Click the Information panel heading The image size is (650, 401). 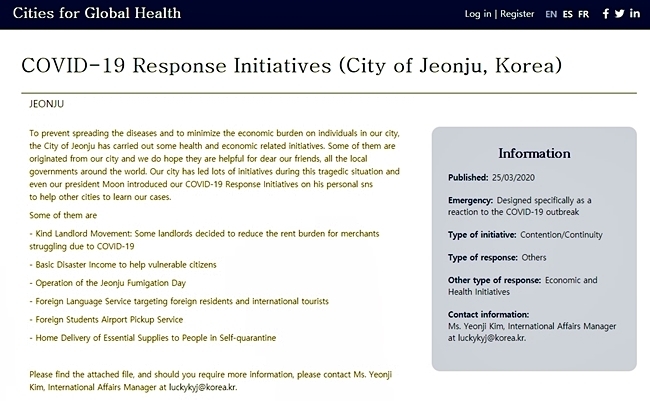coord(534,153)
